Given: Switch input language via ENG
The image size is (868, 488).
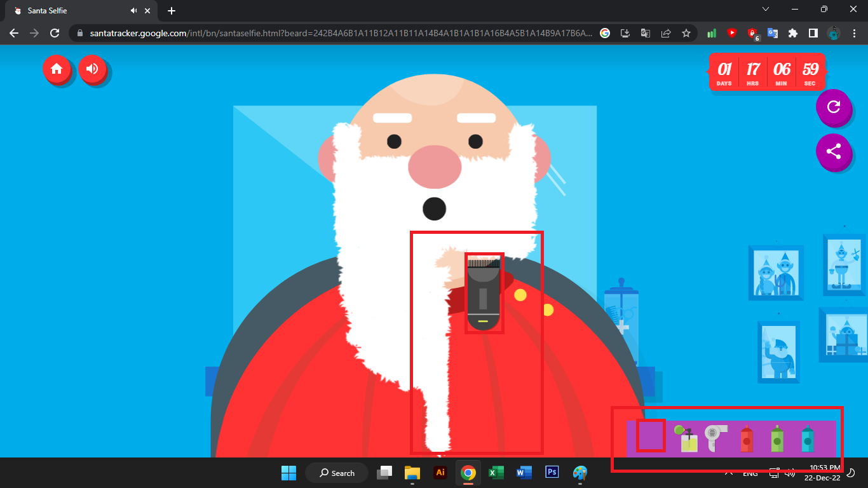Looking at the screenshot, I should [x=750, y=473].
